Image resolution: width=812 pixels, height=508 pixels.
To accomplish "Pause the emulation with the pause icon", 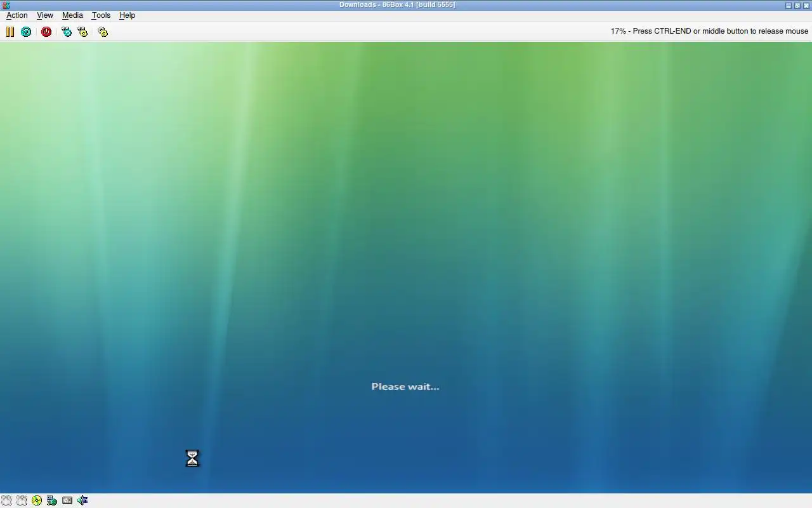I will 10,31.
